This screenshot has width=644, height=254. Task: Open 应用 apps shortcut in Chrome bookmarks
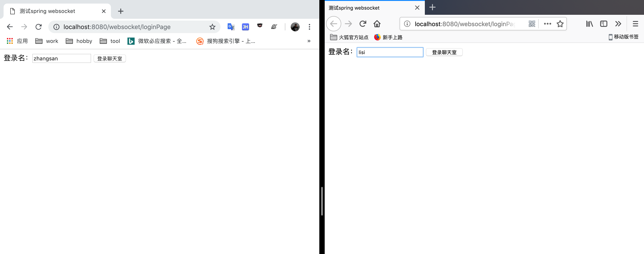point(17,41)
